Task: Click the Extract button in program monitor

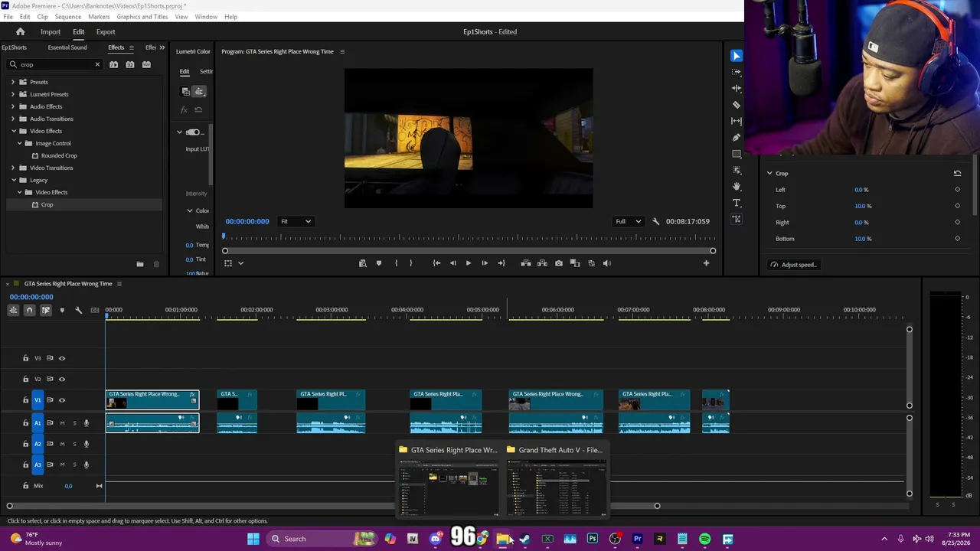Action: point(542,263)
